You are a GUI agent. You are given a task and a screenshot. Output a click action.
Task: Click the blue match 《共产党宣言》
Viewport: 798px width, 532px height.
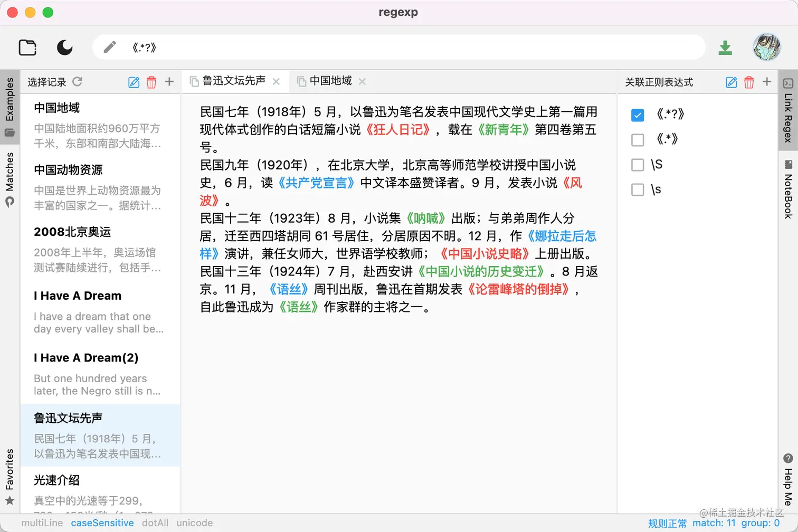(316, 183)
